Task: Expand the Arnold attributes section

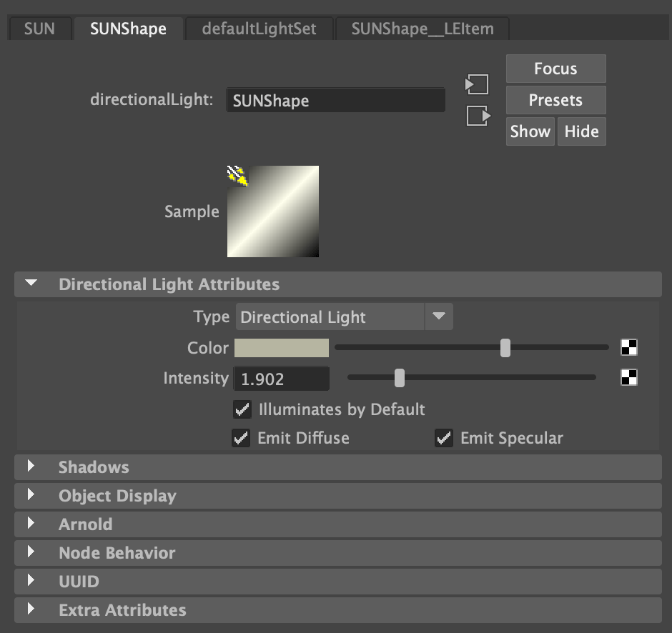Action: (x=85, y=524)
